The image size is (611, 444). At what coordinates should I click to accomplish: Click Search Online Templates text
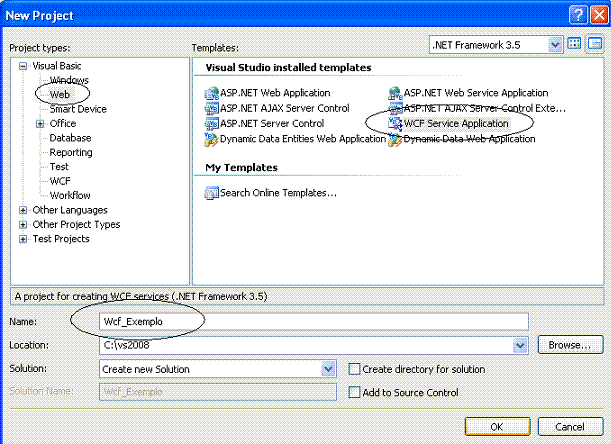pos(278,193)
